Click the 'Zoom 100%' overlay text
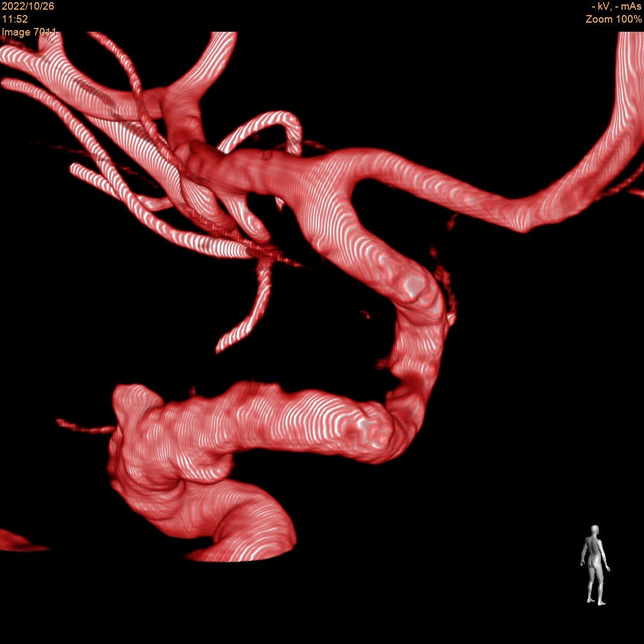This screenshot has width=644, height=644. (614, 19)
